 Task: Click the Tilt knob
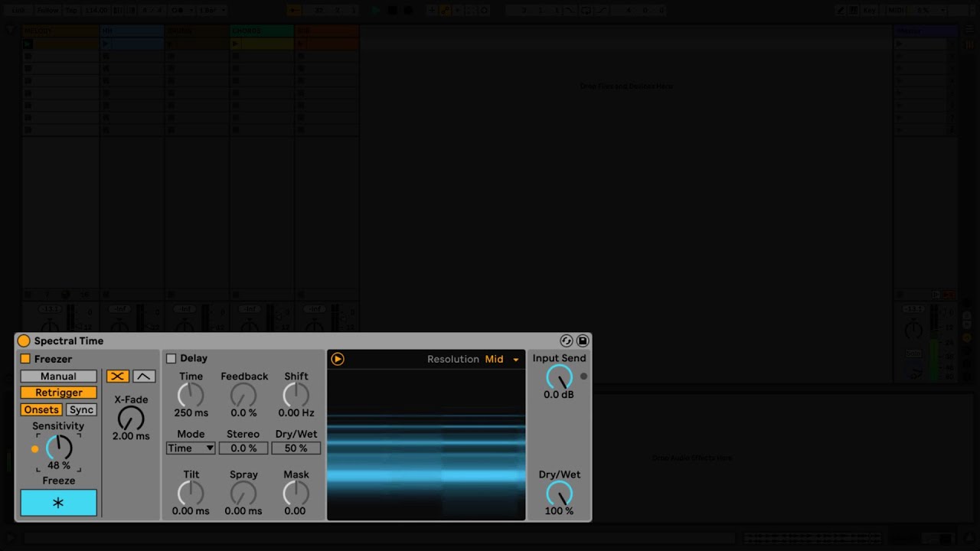(x=191, y=493)
